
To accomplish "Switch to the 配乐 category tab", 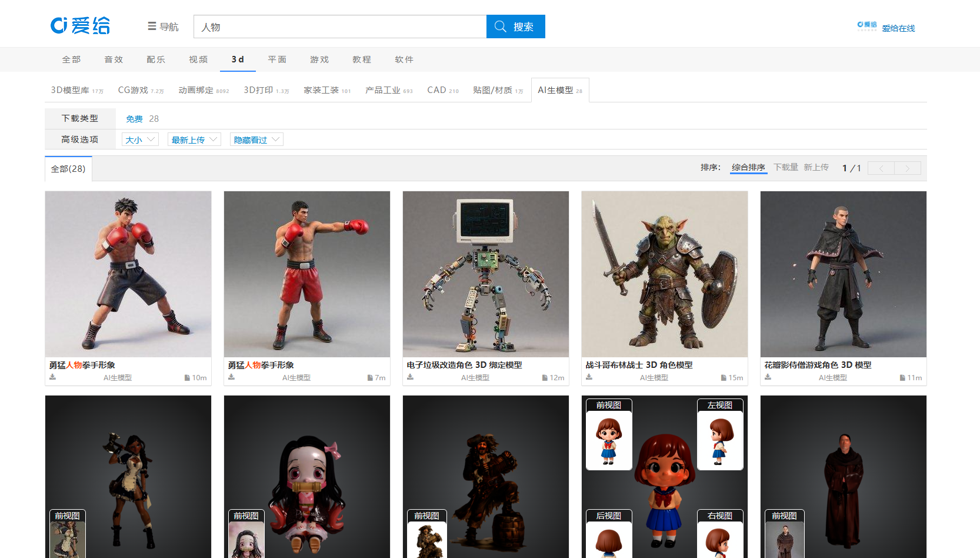I will click(156, 59).
